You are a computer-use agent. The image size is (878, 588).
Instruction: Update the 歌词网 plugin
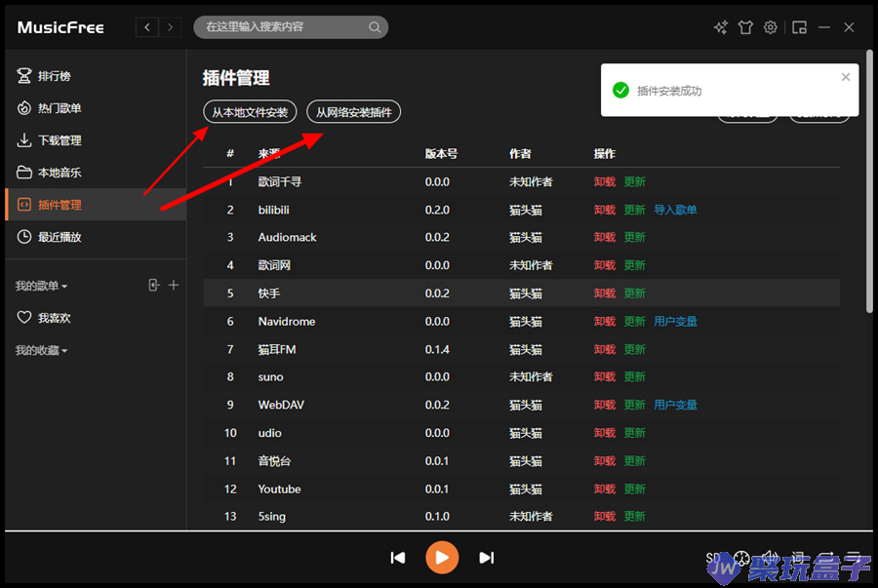tap(635, 265)
